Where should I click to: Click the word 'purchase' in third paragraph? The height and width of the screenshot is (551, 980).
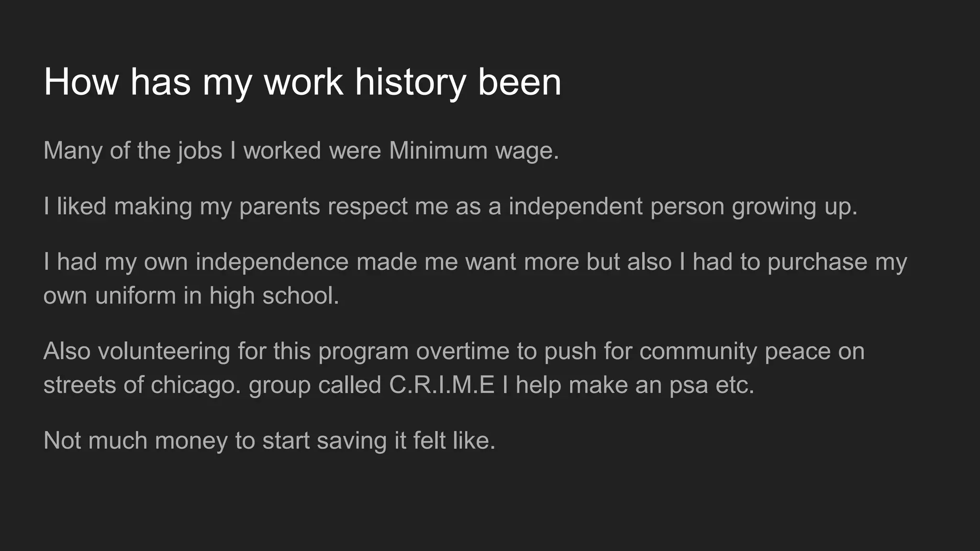coord(817,263)
